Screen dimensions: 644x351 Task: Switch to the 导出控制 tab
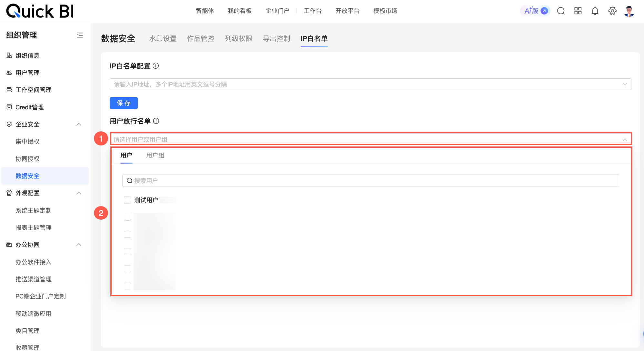[277, 39]
